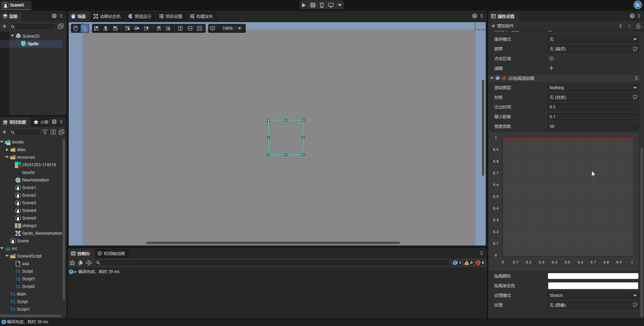The image size is (644, 326).
Task: Clear console with the trash icon
Action: point(72,263)
